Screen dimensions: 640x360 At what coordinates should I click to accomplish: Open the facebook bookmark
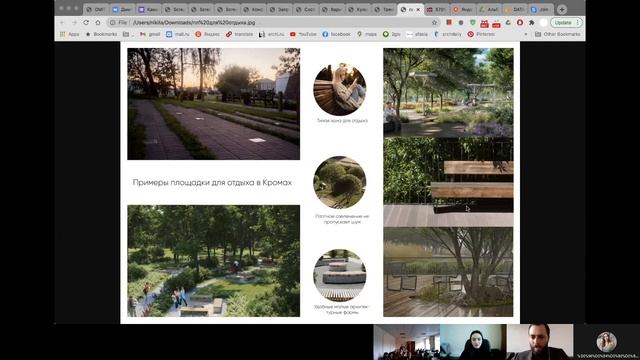click(x=336, y=34)
